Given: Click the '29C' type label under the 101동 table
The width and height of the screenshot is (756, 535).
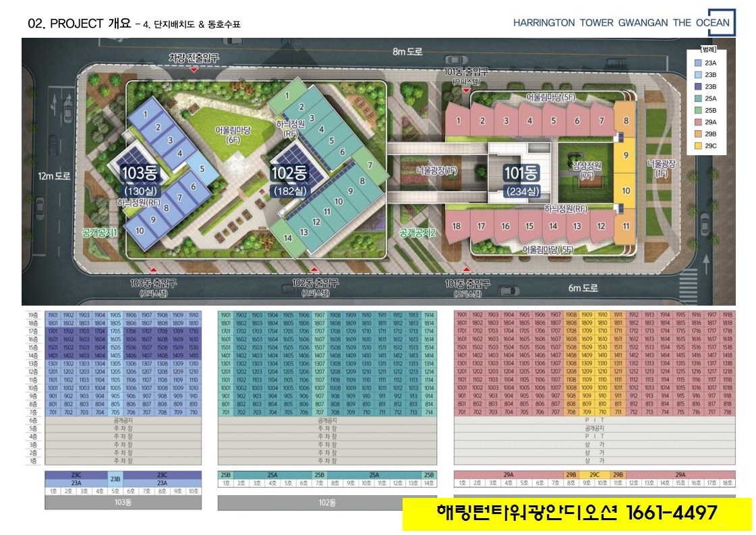Looking at the screenshot, I should 595,475.
